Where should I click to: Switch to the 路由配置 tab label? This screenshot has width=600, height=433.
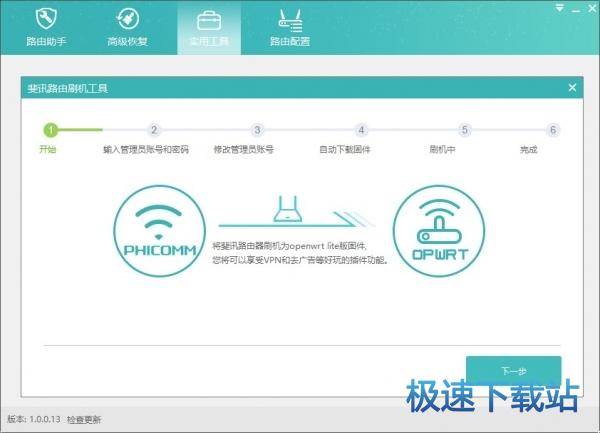click(290, 41)
